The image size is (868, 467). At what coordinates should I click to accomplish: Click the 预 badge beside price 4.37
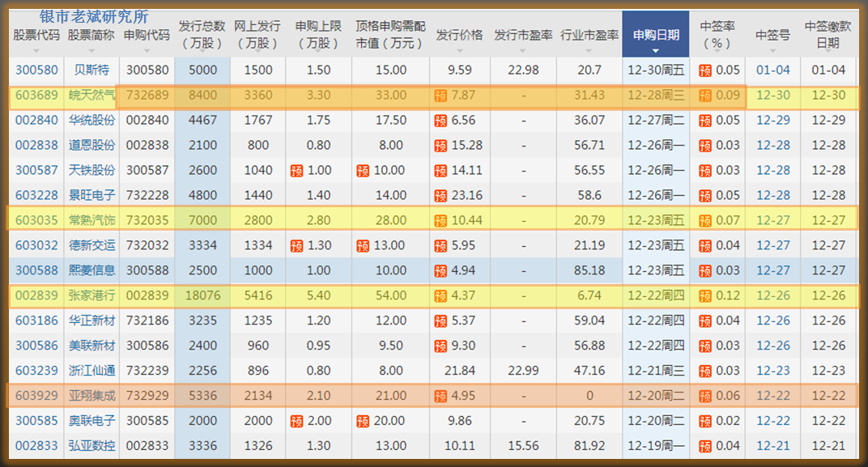pyautogui.click(x=440, y=296)
